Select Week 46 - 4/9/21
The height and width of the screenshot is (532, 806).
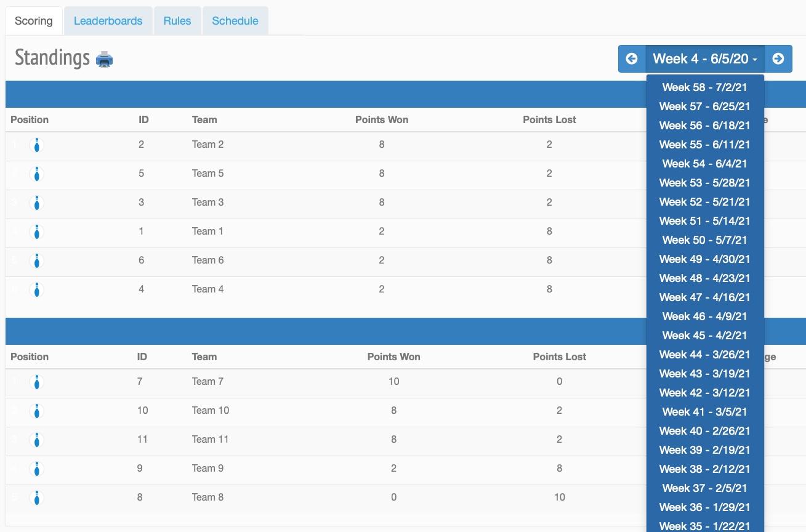tap(705, 316)
